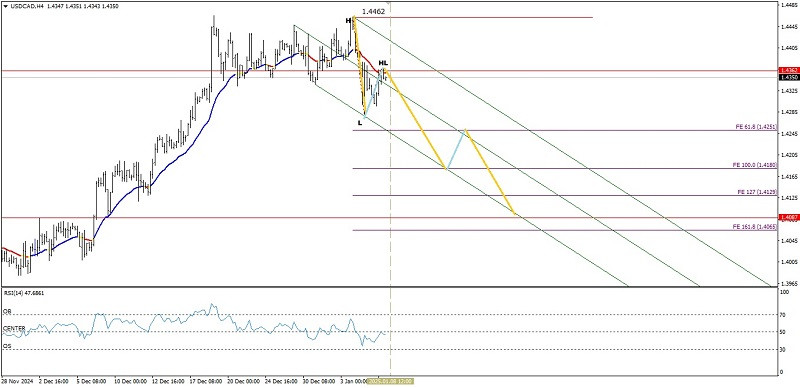Click the CENTER level label in the RSI pane
Image resolution: width=800 pixels, height=388 pixels.
coord(14,328)
